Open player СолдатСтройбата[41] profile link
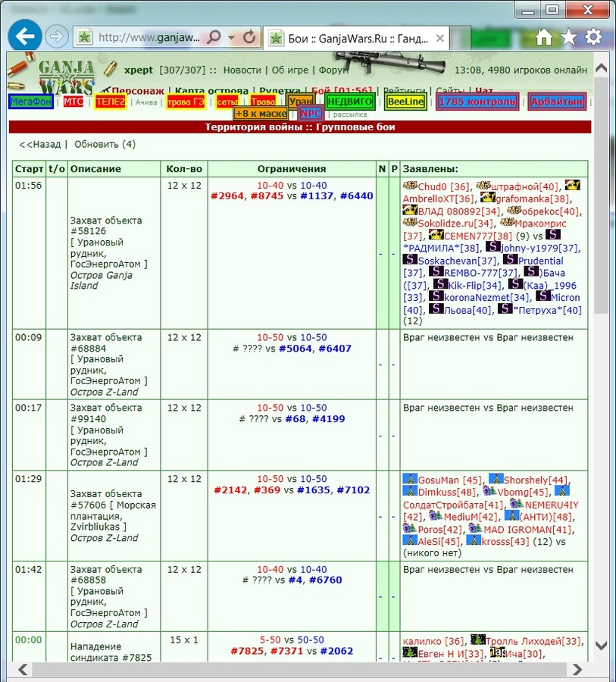This screenshot has width=616, height=682. click(452, 505)
